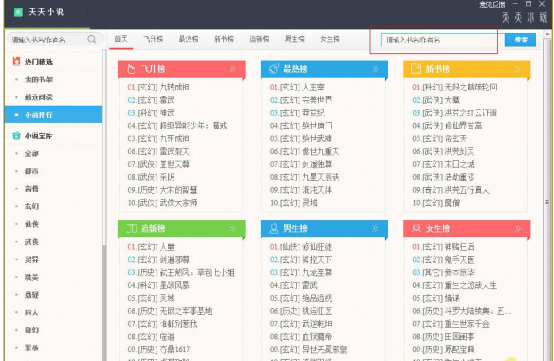The width and height of the screenshot is (554, 361).
Task: Expand 新书榜 panel with its double-arrow
Action: 518,69
